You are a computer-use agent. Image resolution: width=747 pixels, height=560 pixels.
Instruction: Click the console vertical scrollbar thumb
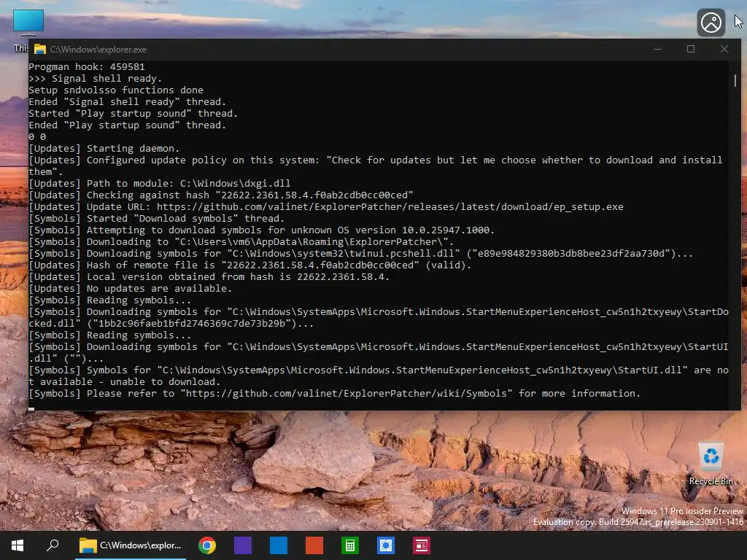pyautogui.click(x=735, y=80)
